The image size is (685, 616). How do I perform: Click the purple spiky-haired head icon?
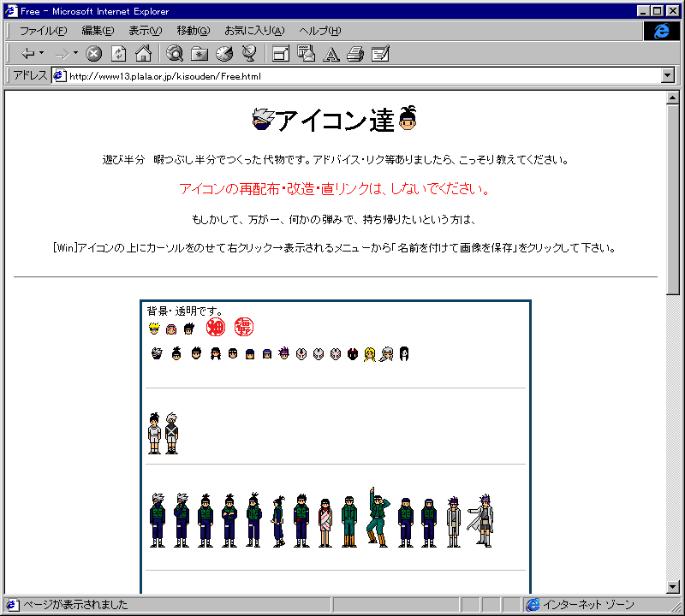pyautogui.click(x=284, y=352)
